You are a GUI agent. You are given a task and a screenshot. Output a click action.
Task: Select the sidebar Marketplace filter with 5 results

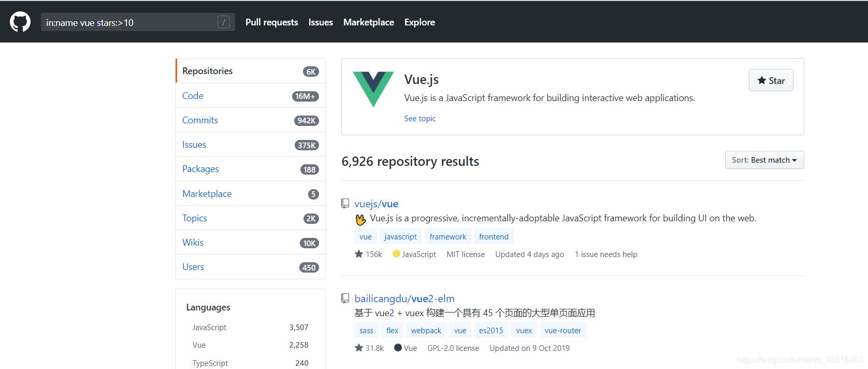click(251, 194)
